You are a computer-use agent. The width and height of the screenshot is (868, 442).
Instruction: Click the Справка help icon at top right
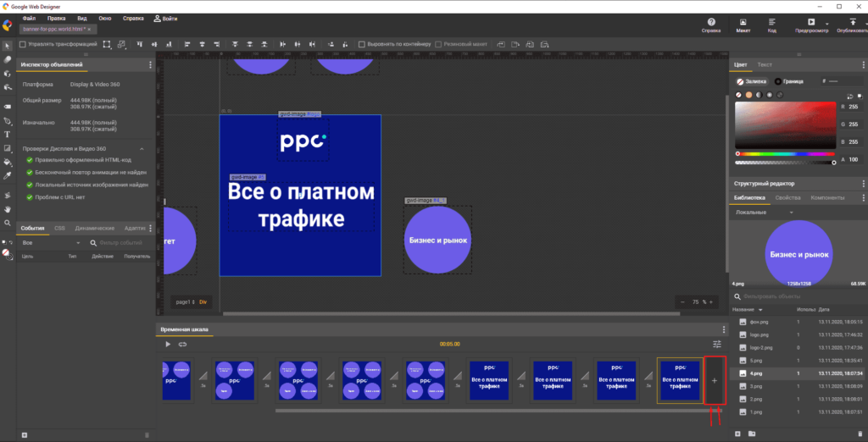coord(711,25)
